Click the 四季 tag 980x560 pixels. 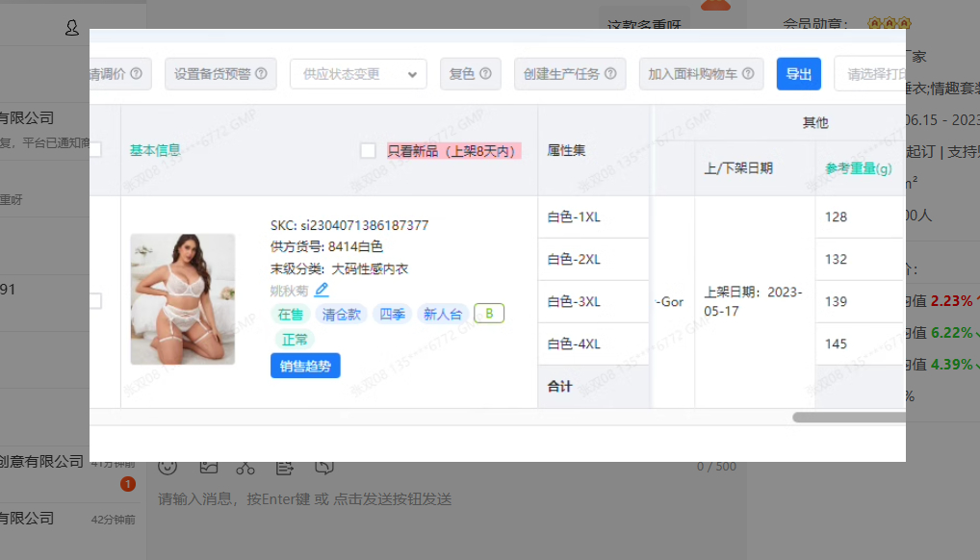[x=392, y=314]
